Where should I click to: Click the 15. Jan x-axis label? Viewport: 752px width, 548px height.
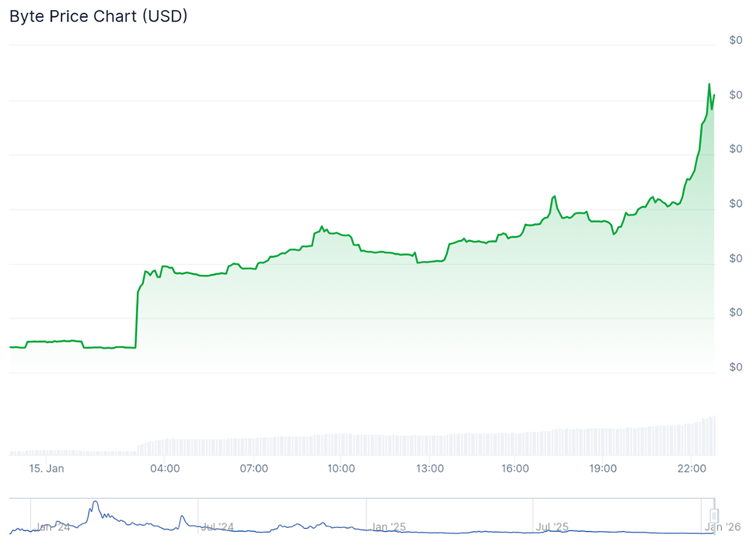coord(46,468)
